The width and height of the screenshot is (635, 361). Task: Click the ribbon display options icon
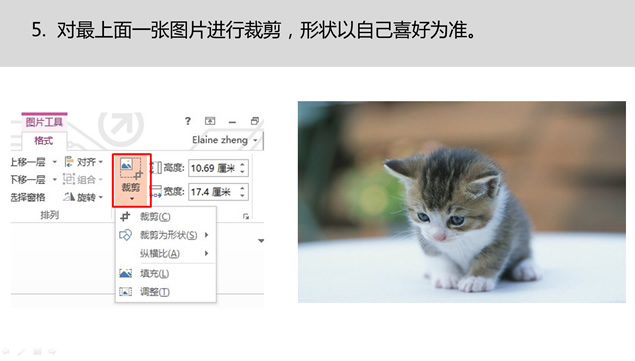(210, 121)
